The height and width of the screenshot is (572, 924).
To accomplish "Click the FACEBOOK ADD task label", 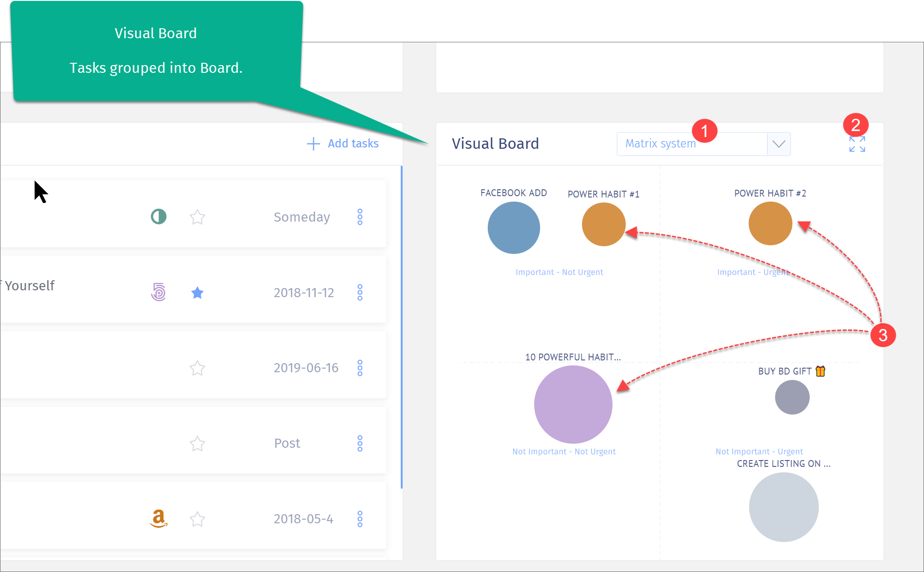I will click(x=514, y=193).
